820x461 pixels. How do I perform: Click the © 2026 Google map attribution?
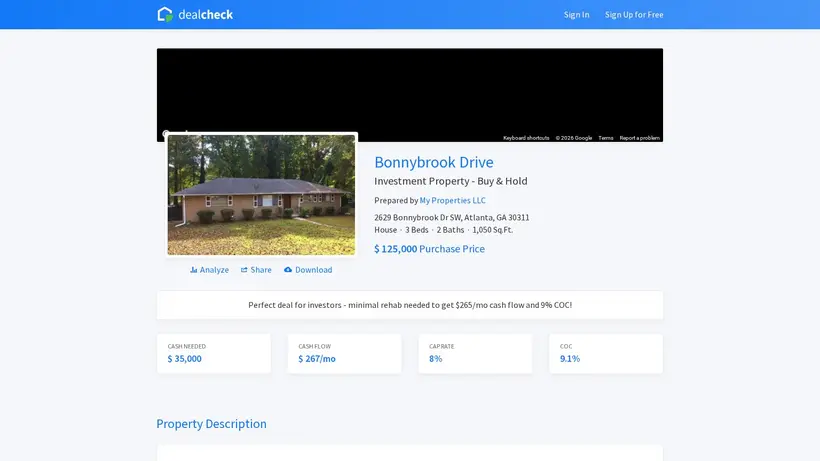[574, 138]
